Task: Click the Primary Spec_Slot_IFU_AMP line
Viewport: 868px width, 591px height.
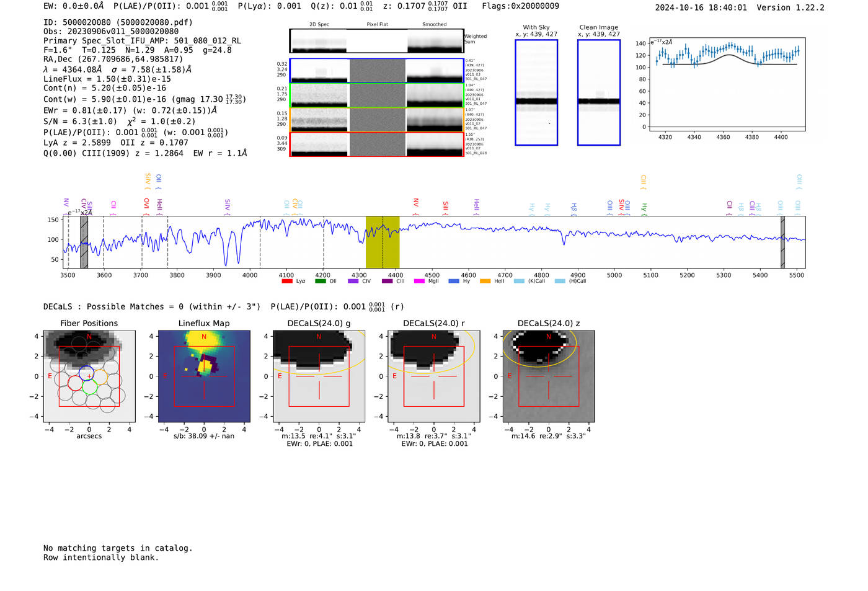Action: coord(142,41)
